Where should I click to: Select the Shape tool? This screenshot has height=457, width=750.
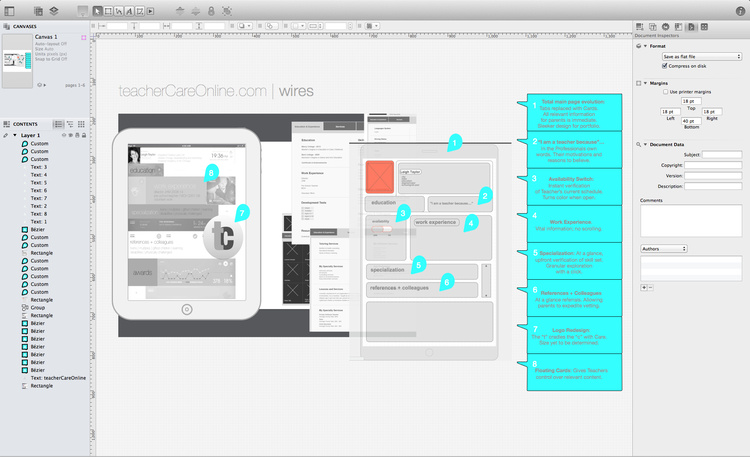pyautogui.click(x=108, y=11)
